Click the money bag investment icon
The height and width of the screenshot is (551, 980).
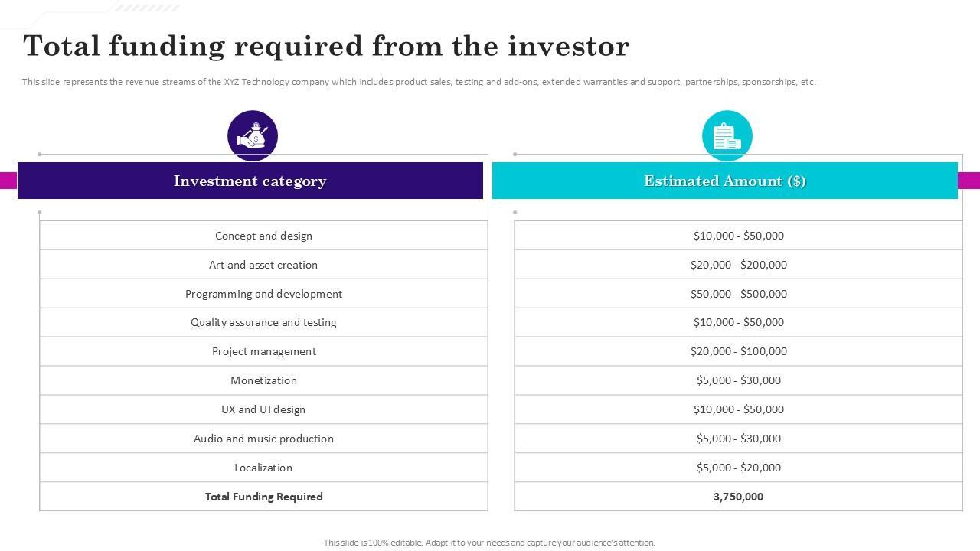point(253,136)
